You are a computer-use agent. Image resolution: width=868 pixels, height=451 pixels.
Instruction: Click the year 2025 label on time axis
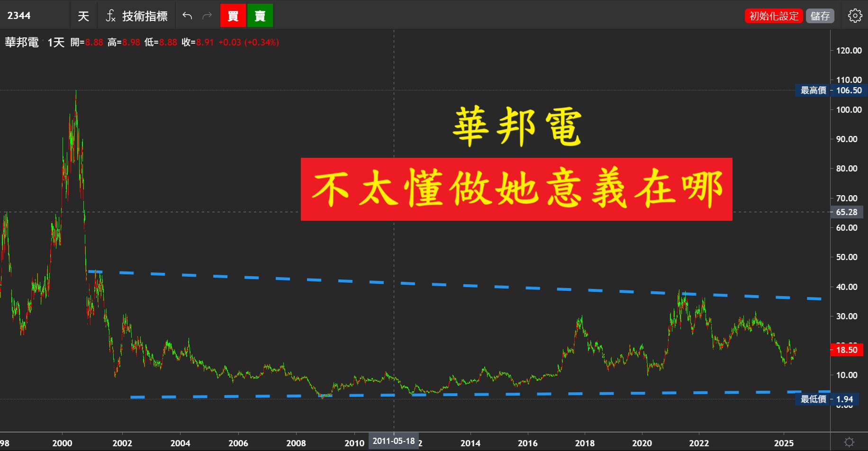point(784,443)
